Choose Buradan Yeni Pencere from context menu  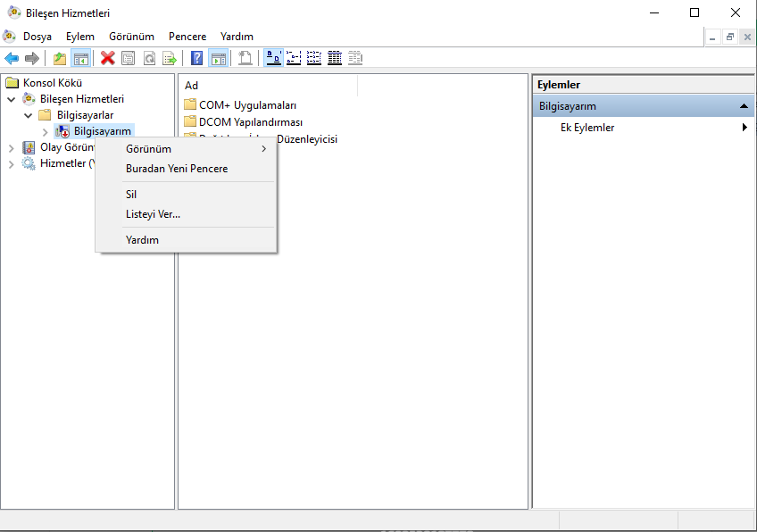click(187, 169)
